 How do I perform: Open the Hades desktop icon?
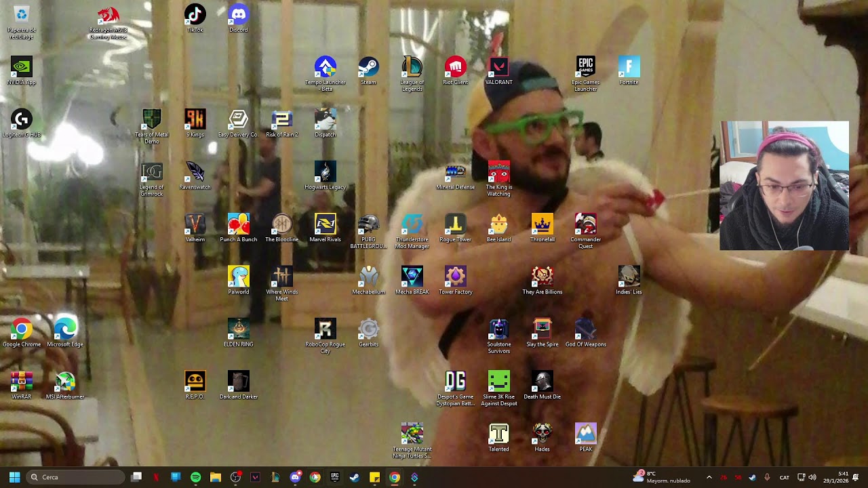point(542,436)
